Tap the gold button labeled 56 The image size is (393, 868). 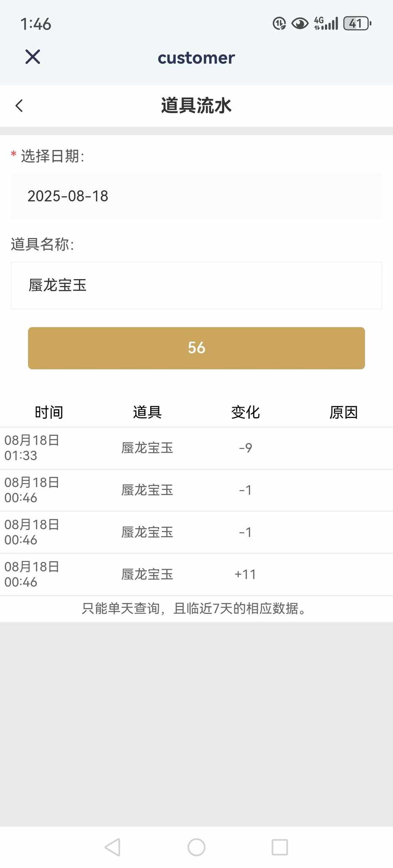click(x=196, y=348)
